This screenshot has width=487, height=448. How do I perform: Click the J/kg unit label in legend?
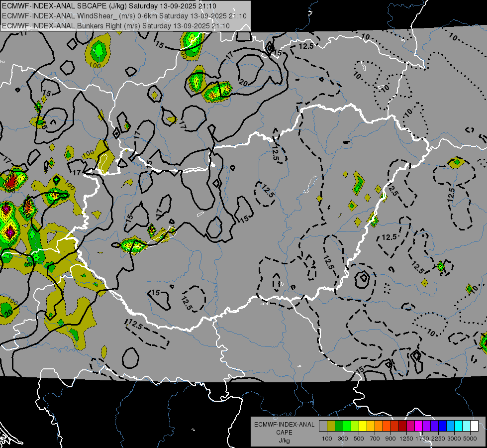pyautogui.click(x=284, y=441)
